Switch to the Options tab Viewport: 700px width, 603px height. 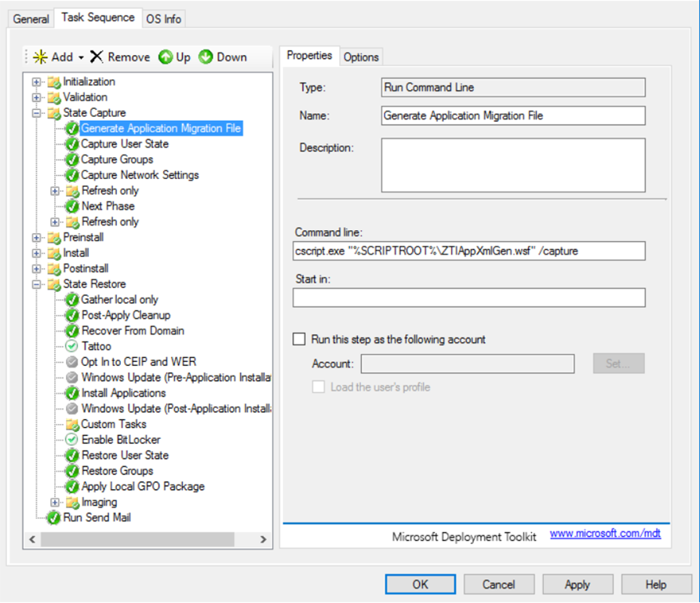click(x=361, y=57)
